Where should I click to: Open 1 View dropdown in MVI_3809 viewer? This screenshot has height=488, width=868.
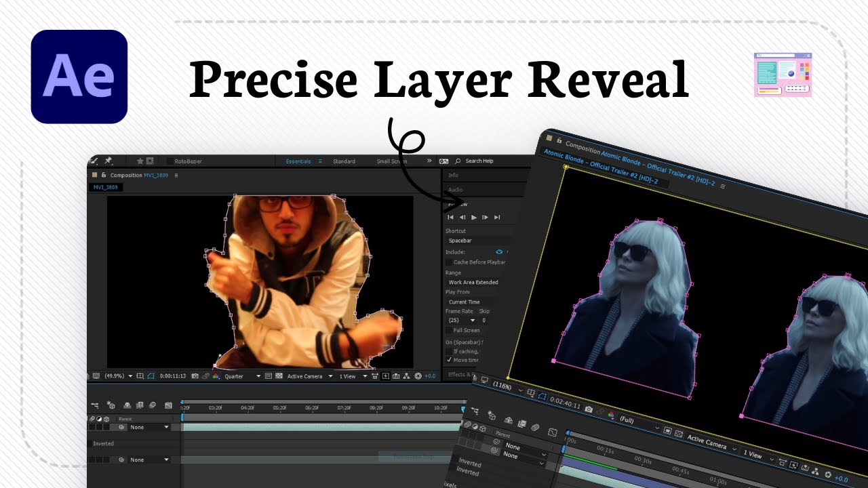353,376
